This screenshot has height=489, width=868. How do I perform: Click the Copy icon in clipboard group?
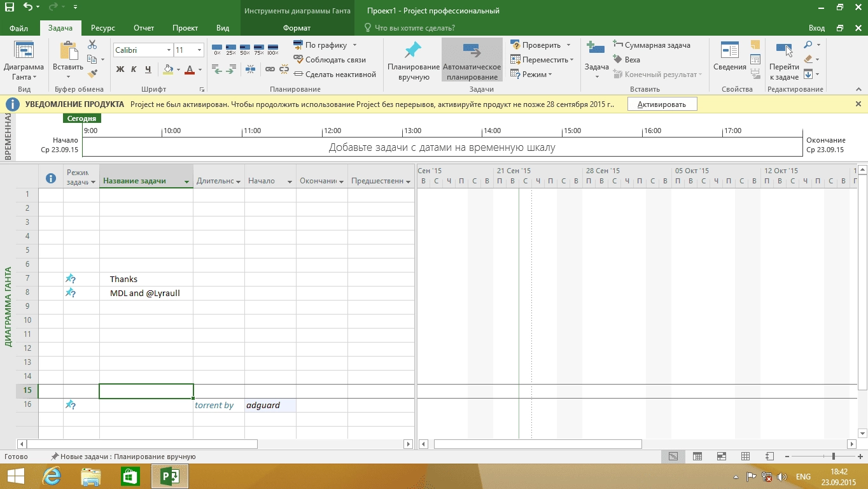tap(92, 59)
